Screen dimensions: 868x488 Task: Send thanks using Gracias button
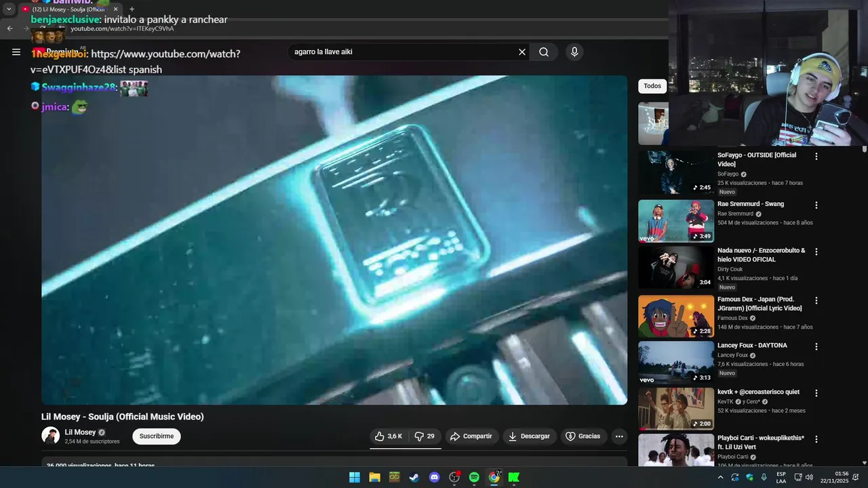(583, 436)
